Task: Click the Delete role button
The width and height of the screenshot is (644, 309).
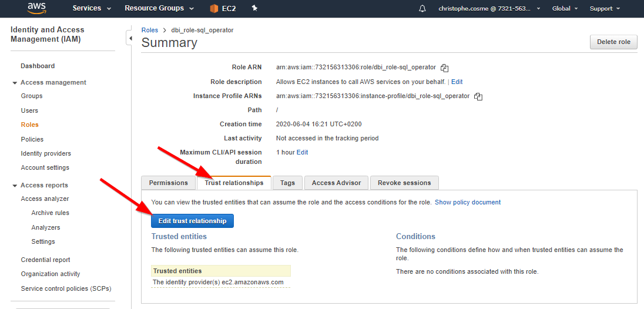Action: (x=613, y=42)
